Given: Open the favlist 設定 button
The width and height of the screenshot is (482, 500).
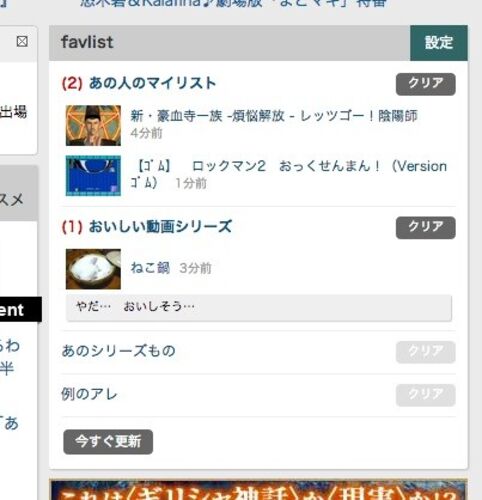Looking at the screenshot, I should (439, 43).
